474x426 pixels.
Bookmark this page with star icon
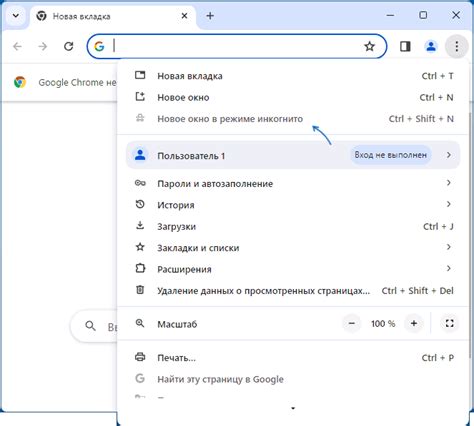369,46
